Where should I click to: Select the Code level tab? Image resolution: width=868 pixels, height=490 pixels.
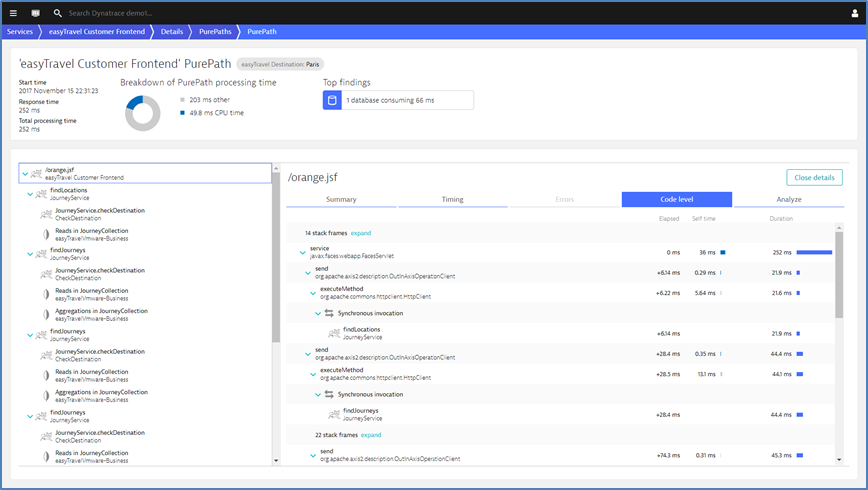[x=677, y=200]
